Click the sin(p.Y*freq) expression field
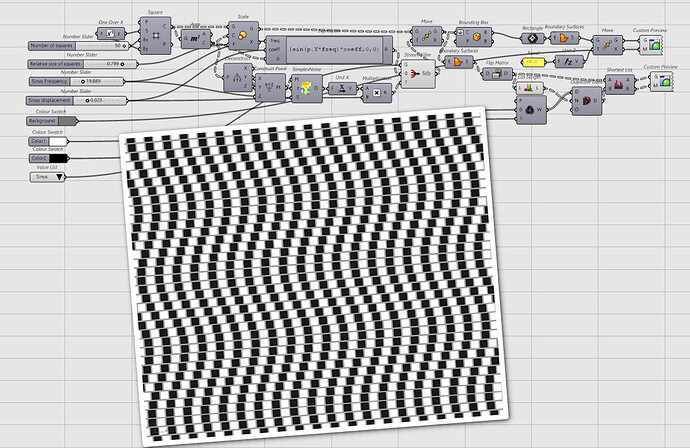 click(x=334, y=49)
